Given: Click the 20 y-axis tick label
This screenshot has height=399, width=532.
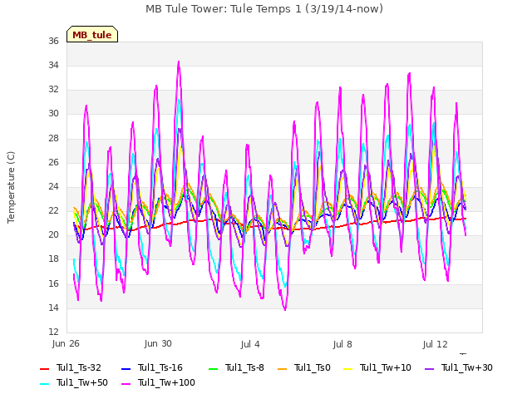Looking at the screenshot, I should click(x=53, y=234).
